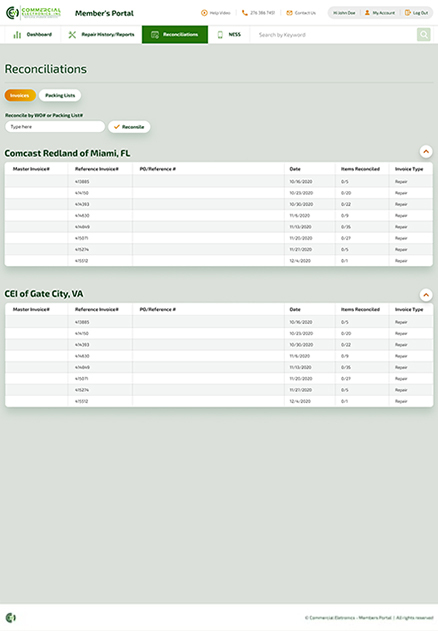Image resolution: width=438 pixels, height=631 pixels.
Task: Open the Help Video play icon
Action: pyautogui.click(x=204, y=13)
